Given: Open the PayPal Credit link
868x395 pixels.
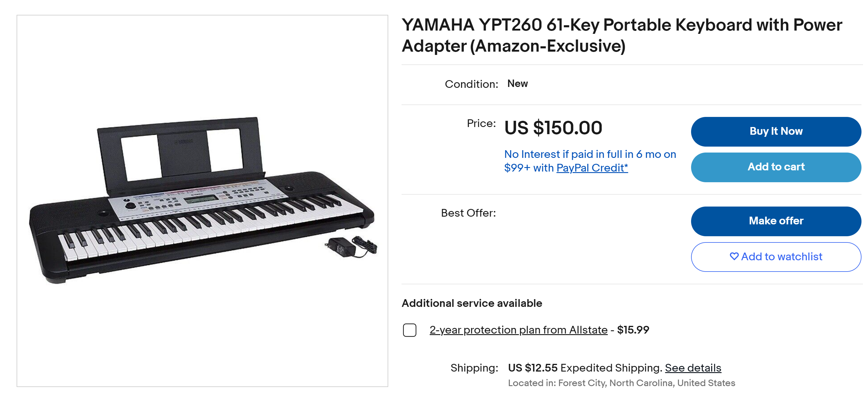Looking at the screenshot, I should [592, 168].
